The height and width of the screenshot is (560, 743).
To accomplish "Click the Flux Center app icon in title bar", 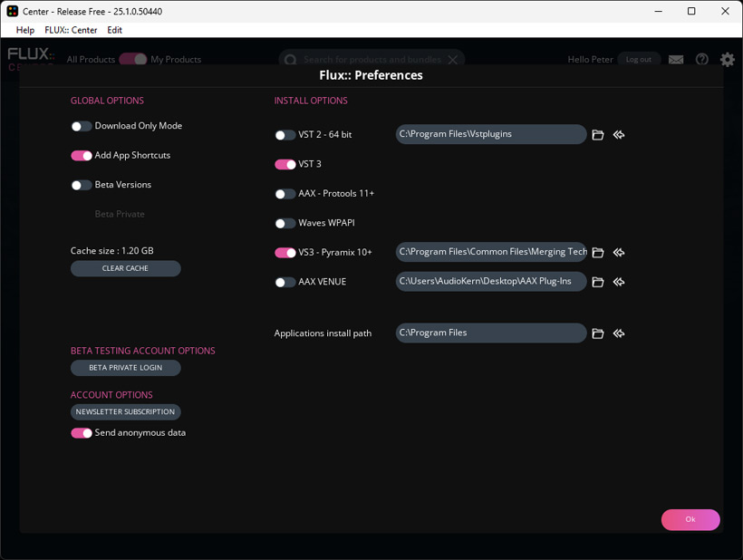I will [x=13, y=11].
